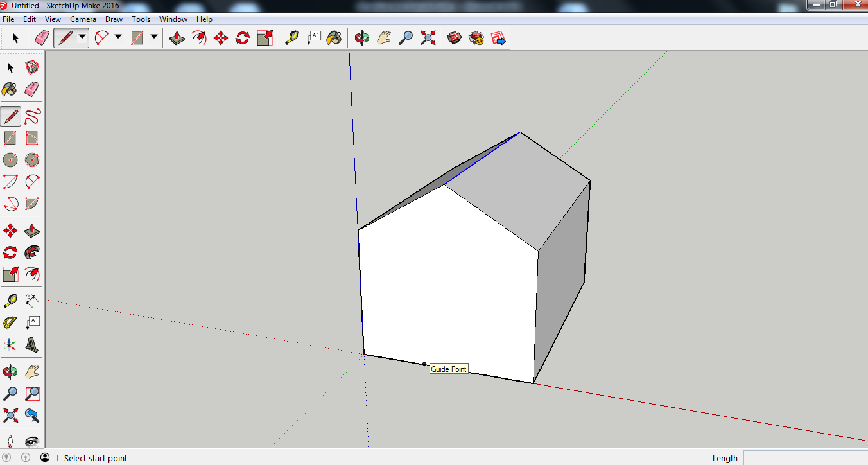The width and height of the screenshot is (868, 465).
Task: Pick the Protractor tool
Action: click(10, 322)
